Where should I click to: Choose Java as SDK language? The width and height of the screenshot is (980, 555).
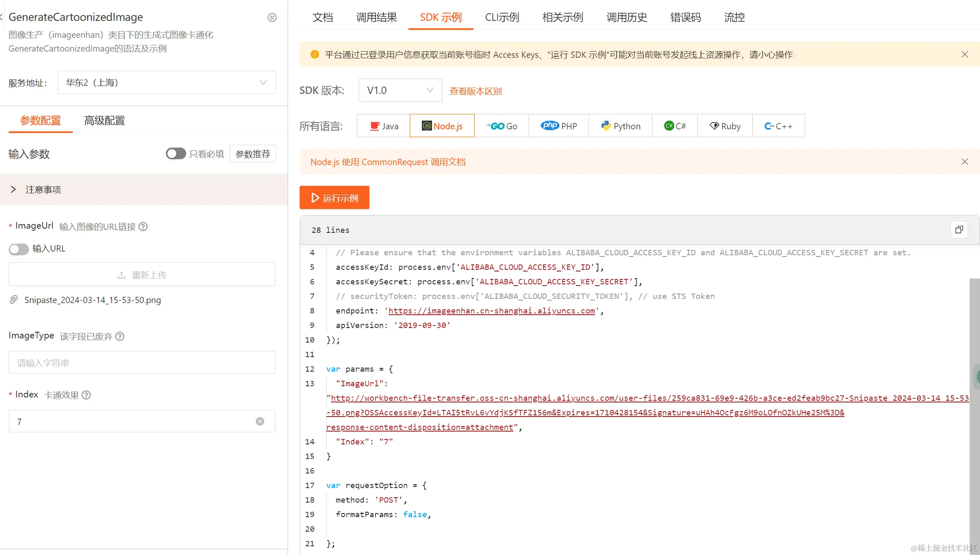[384, 126]
